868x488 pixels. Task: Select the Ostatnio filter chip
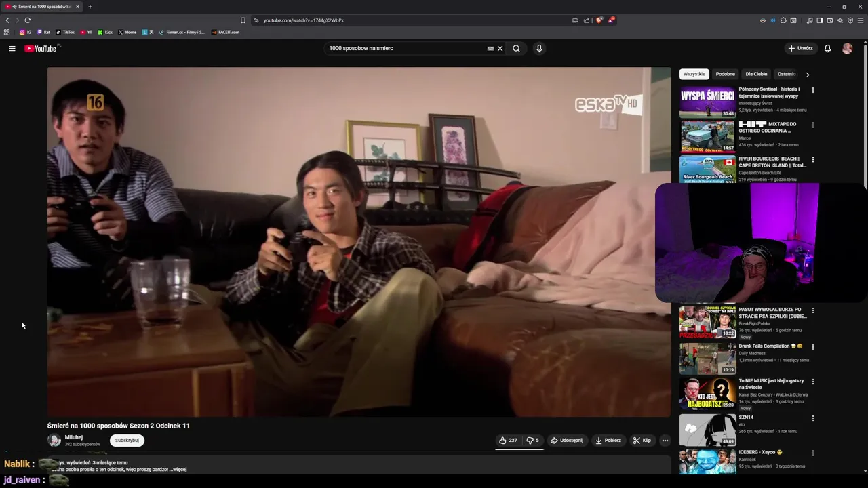click(x=786, y=74)
